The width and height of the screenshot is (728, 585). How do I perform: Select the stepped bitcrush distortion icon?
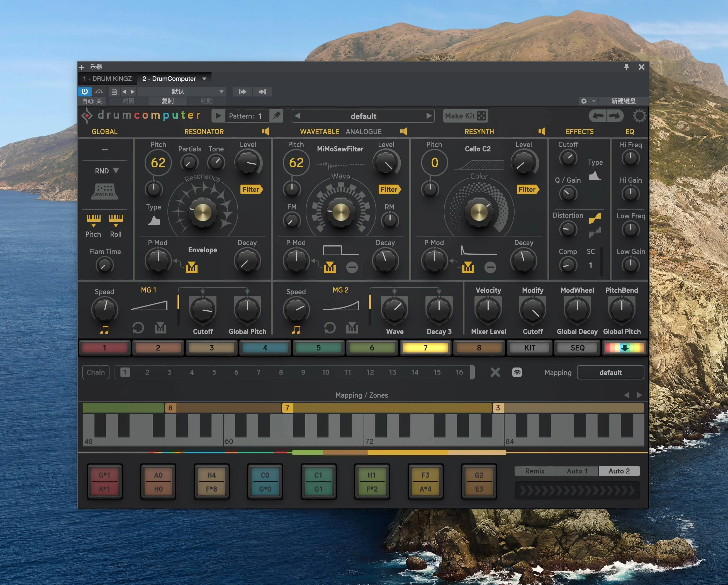point(595,232)
